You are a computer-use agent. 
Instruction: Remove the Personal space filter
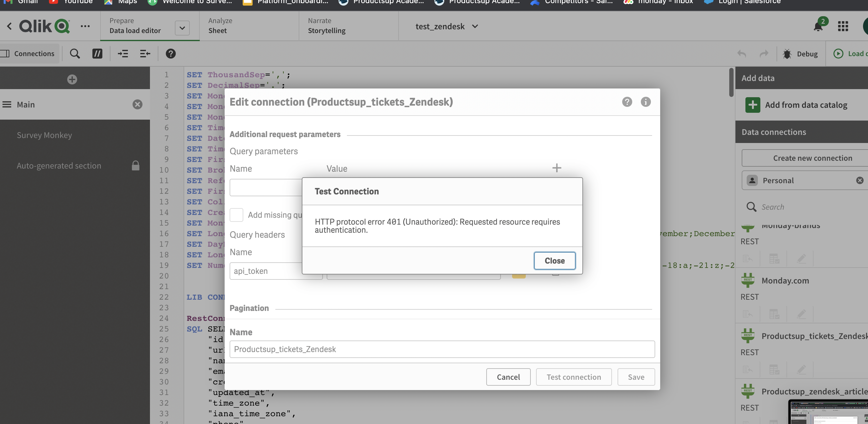(860, 180)
